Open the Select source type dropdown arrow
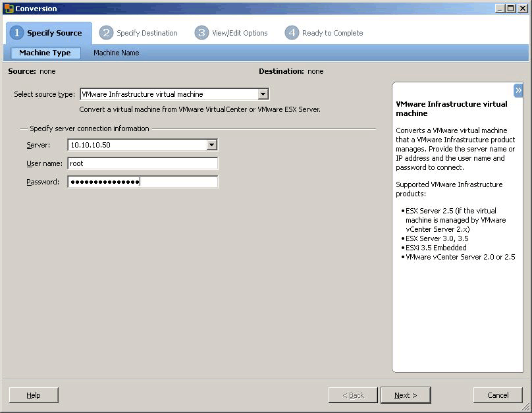Viewport: 532px width, 413px height. click(263, 94)
